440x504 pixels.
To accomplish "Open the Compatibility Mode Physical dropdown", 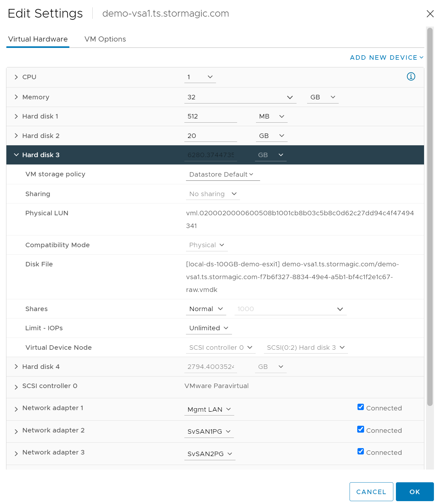I will click(x=207, y=245).
